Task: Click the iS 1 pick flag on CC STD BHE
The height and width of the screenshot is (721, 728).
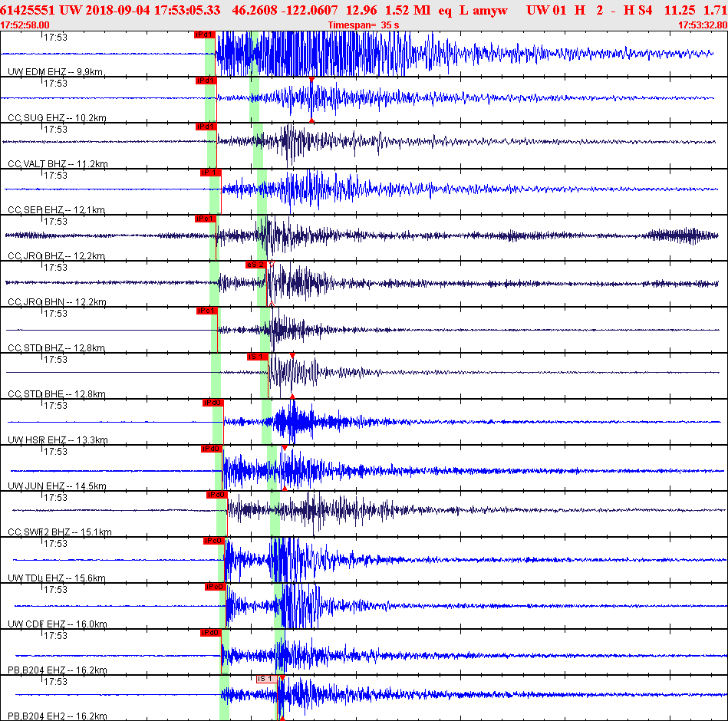Action: tap(257, 357)
